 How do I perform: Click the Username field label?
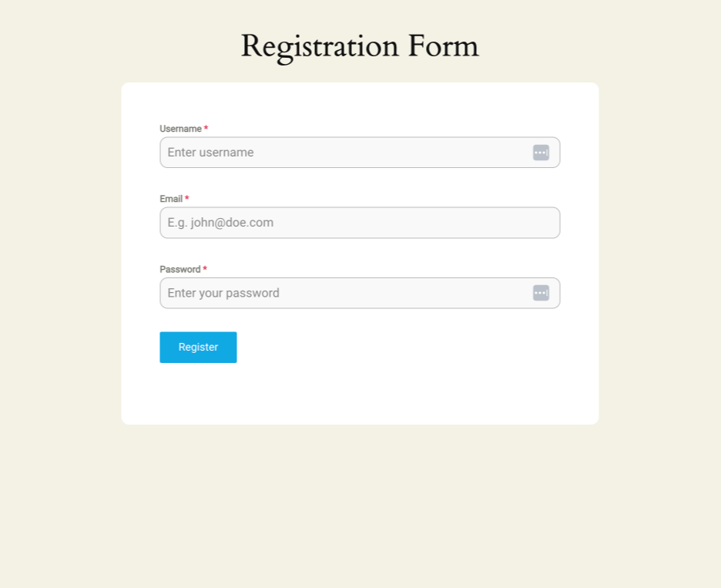pos(180,129)
